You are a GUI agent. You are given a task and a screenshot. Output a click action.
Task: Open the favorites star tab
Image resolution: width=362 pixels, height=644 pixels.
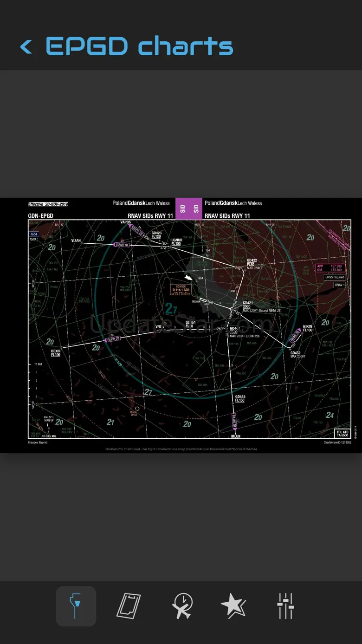coord(233,606)
